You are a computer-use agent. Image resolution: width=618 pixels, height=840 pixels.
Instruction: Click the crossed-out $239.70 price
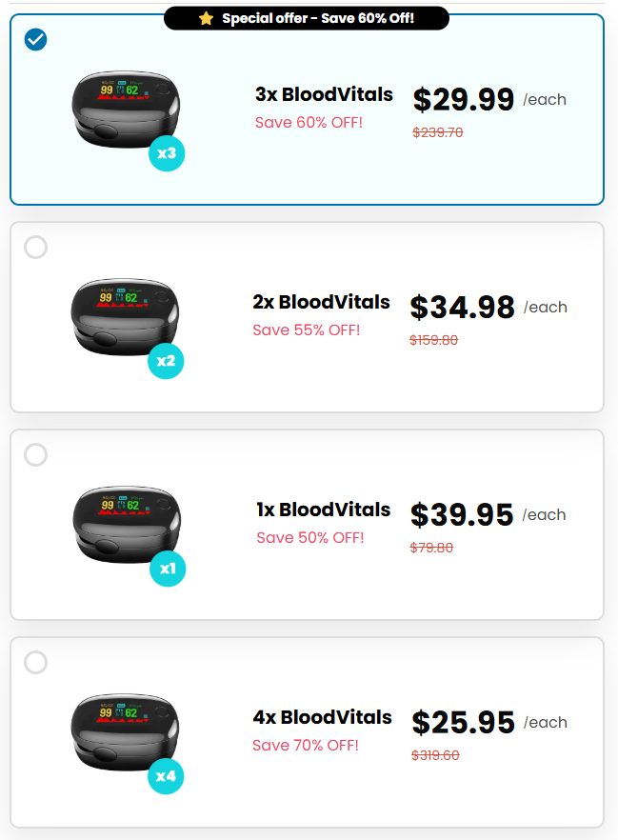(436, 132)
